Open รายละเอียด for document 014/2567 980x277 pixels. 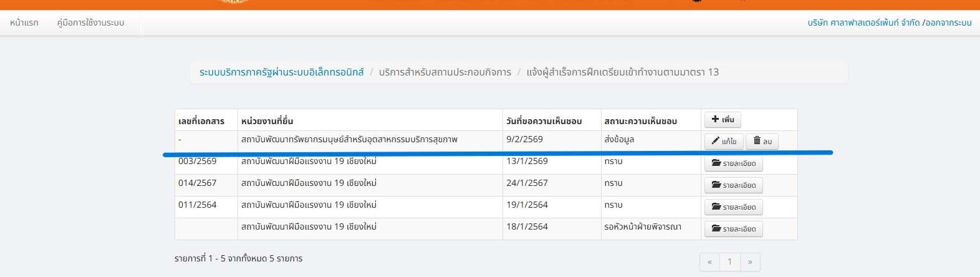tap(733, 185)
